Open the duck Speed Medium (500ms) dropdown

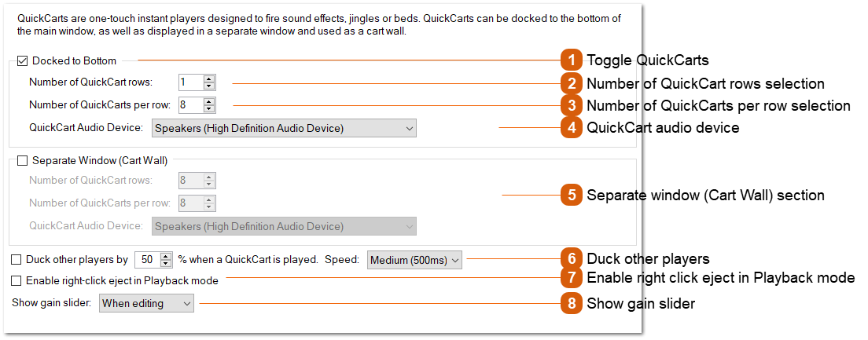(414, 260)
